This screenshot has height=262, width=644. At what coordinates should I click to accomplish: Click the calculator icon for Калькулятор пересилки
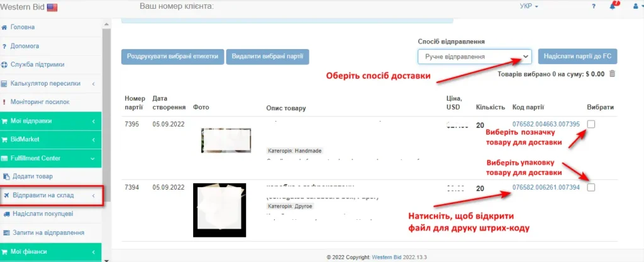click(x=4, y=84)
